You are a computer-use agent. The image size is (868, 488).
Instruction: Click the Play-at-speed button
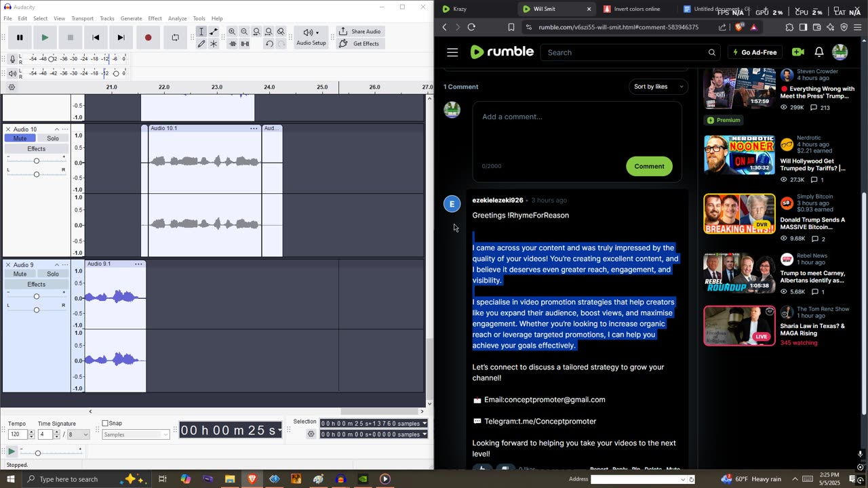[x=12, y=451]
